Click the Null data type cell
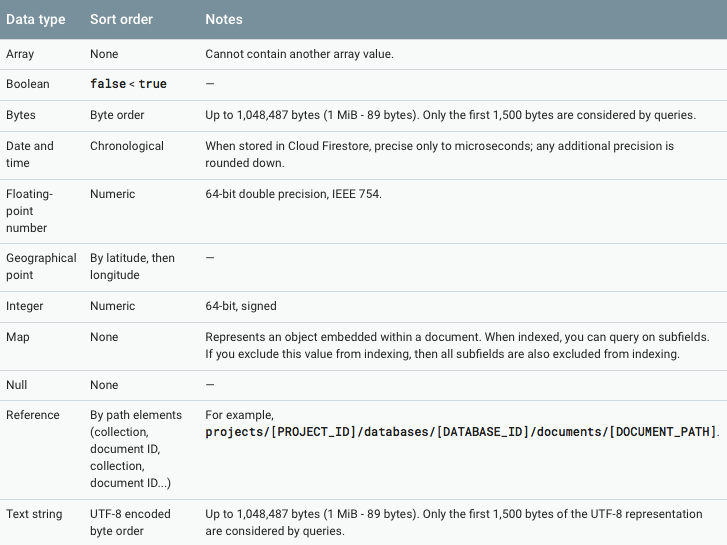The width and height of the screenshot is (727, 545). pyautogui.click(x=17, y=385)
